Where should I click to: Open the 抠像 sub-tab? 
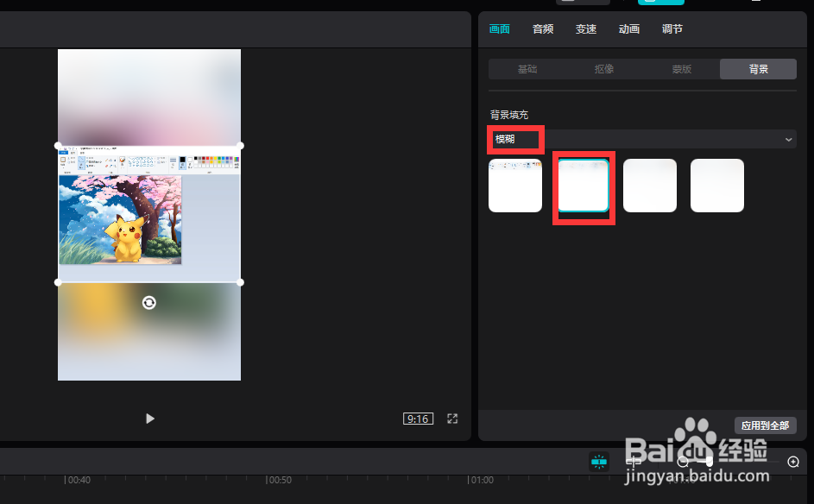click(x=604, y=69)
